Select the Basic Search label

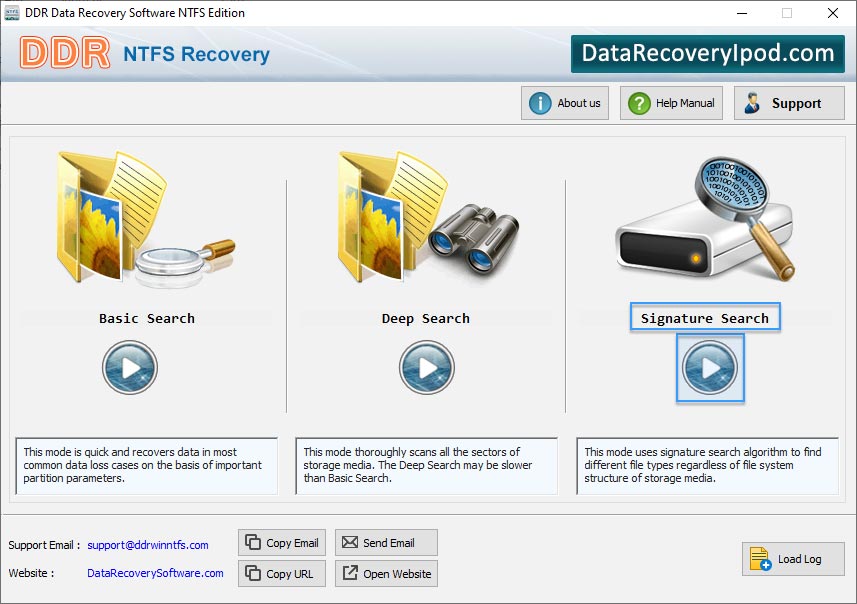tap(146, 319)
